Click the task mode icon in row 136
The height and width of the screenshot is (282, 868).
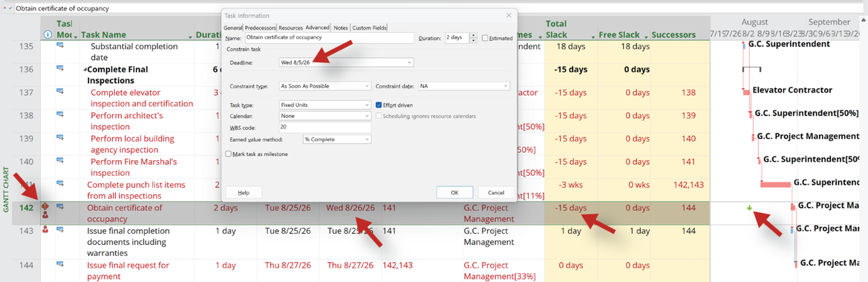pyautogui.click(x=60, y=68)
